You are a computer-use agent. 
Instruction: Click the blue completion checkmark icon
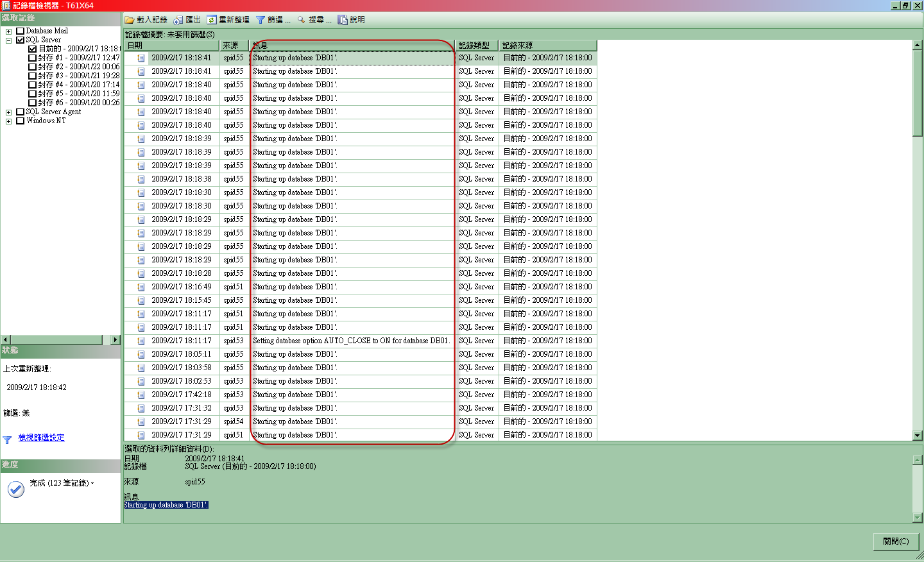coord(15,490)
